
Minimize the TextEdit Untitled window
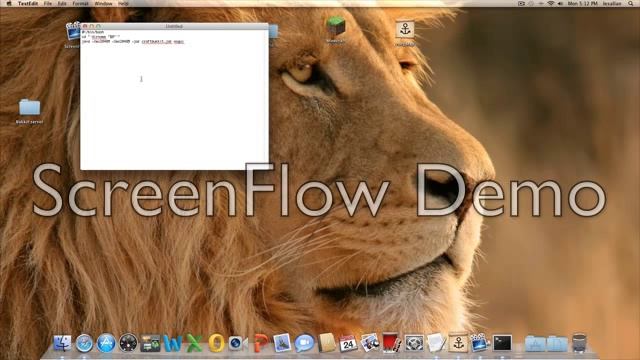click(x=91, y=26)
